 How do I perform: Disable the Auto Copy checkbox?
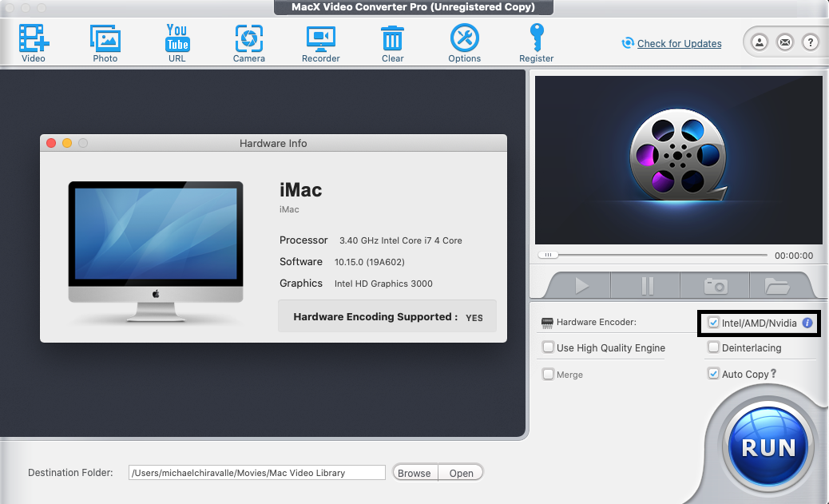pyautogui.click(x=713, y=373)
